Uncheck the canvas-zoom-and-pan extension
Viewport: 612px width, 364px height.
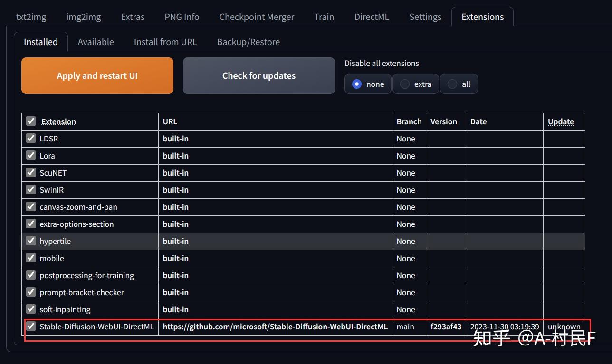30,206
